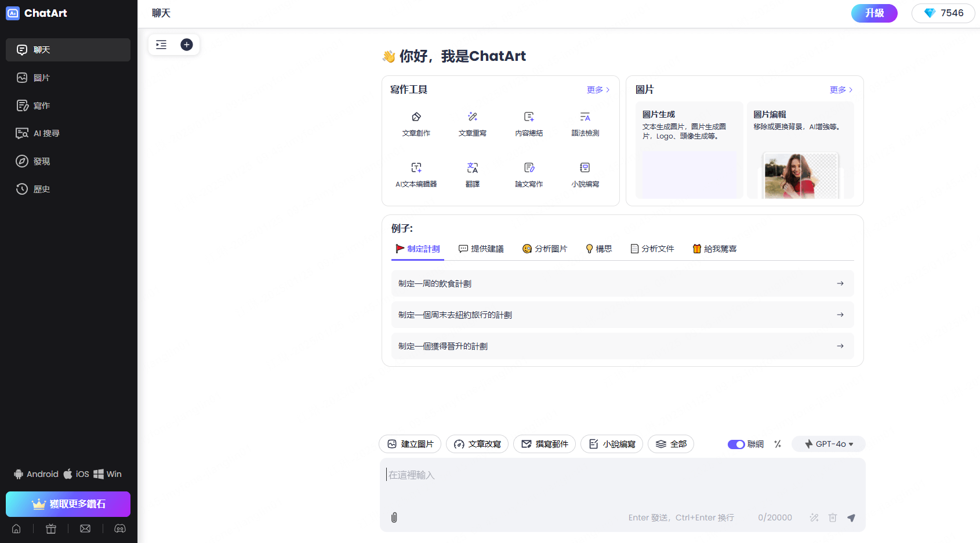Click the example text 制定一周的飲食計劃
The image size is (980, 543).
pyautogui.click(x=435, y=283)
